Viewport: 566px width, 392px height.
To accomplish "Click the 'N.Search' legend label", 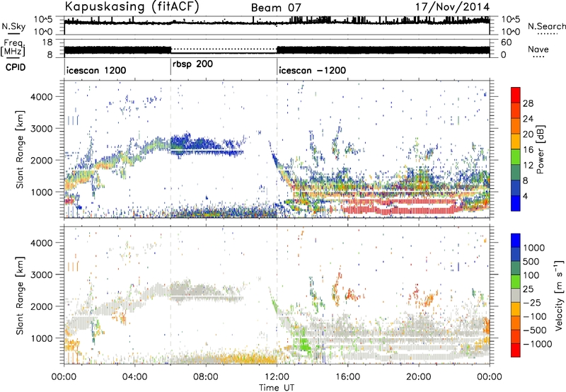I will click(547, 26).
